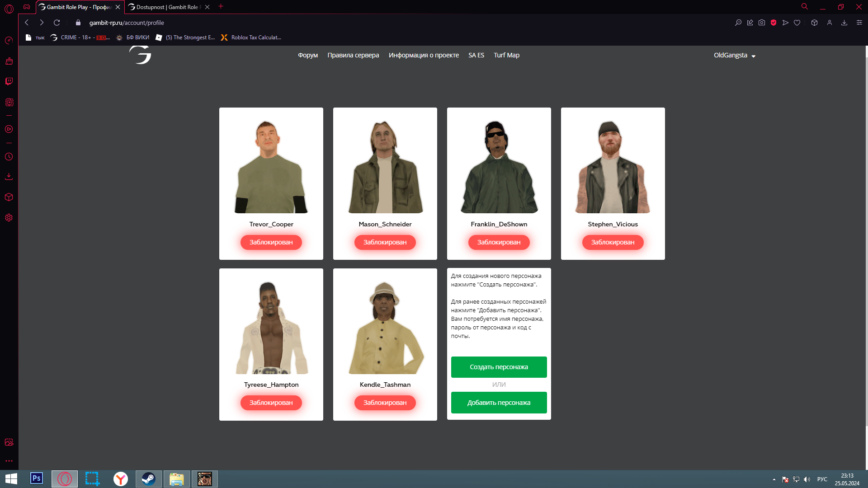Screen dimensions: 868x488
Task: Click the Добавить персонажа button
Action: coord(499,403)
